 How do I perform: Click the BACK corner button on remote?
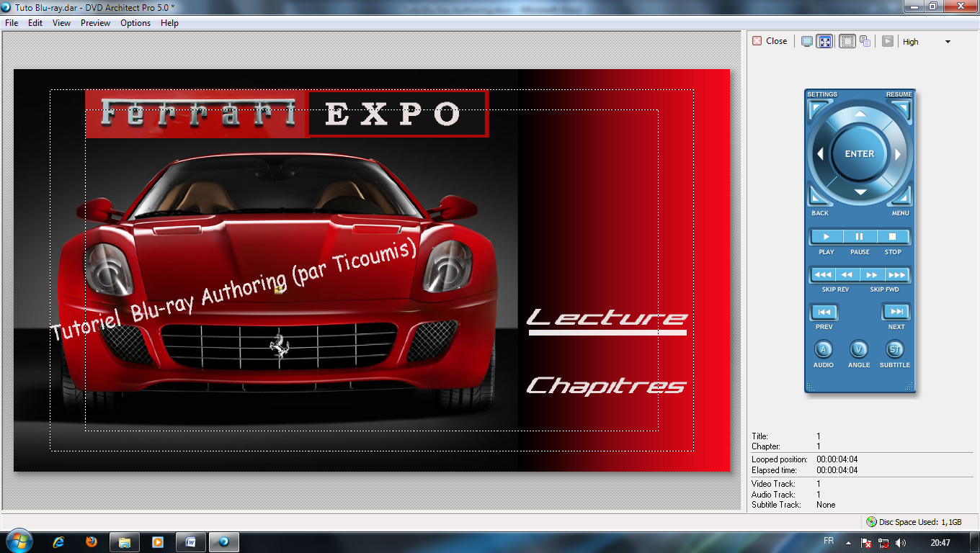(x=818, y=196)
